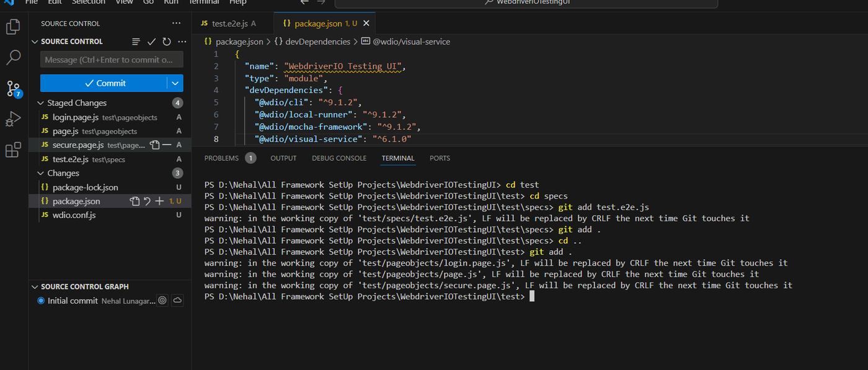The image size is (868, 370).
Task: Open the OUTPUT panel tab
Action: coord(283,158)
